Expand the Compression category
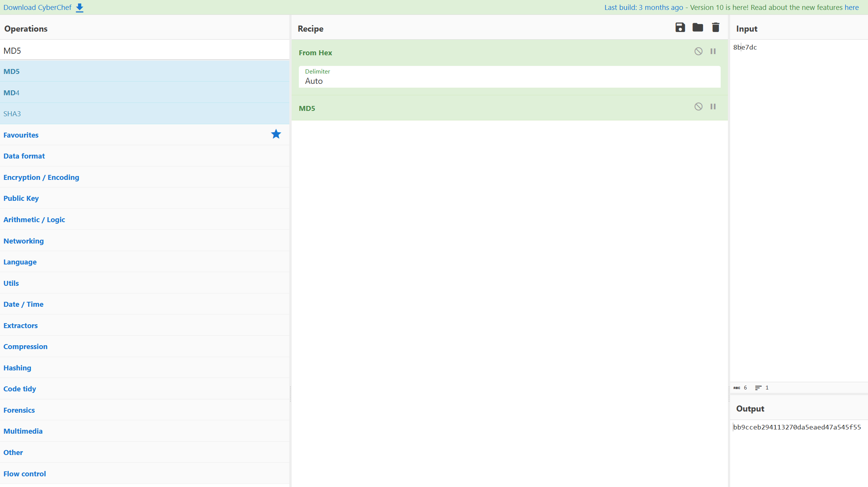 click(x=145, y=346)
